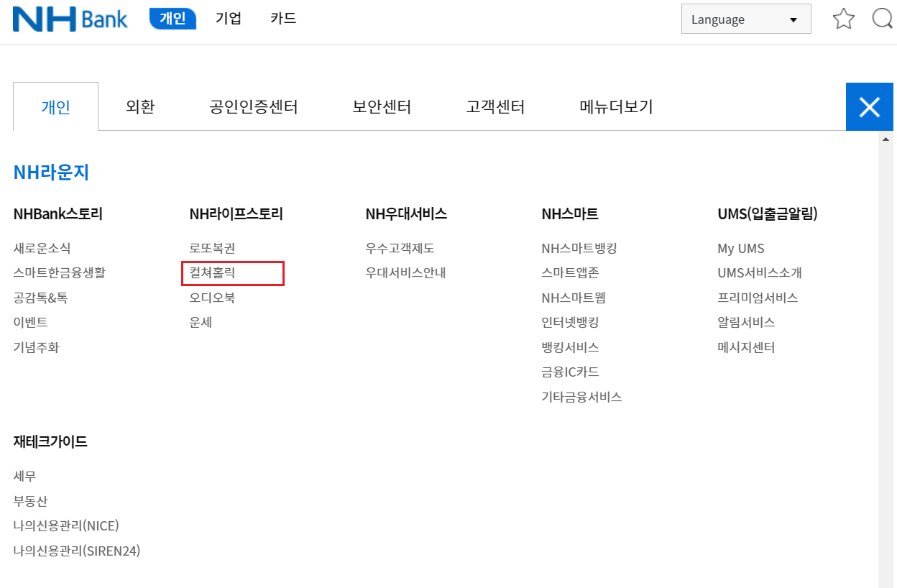
Task: Switch to 기업 in top header
Action: (229, 18)
